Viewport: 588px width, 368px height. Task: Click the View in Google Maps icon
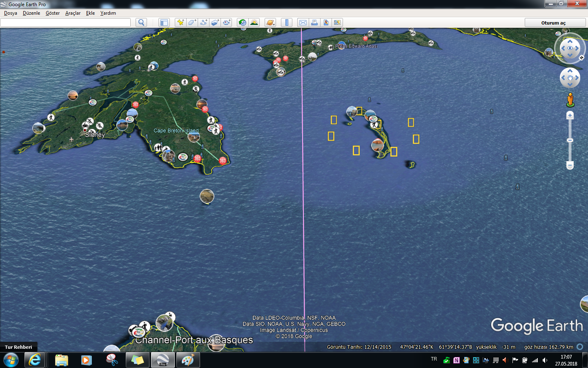click(326, 22)
